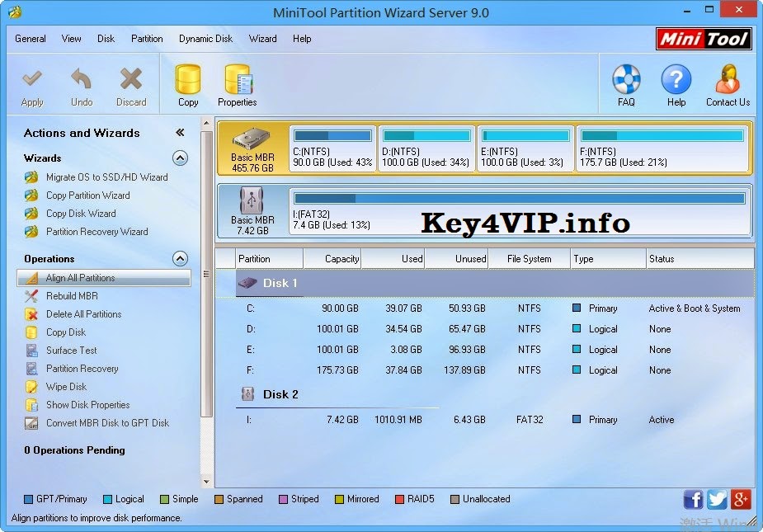Open MiniTool's Facebook page icon
The height and width of the screenshot is (532, 763).
[x=693, y=499]
